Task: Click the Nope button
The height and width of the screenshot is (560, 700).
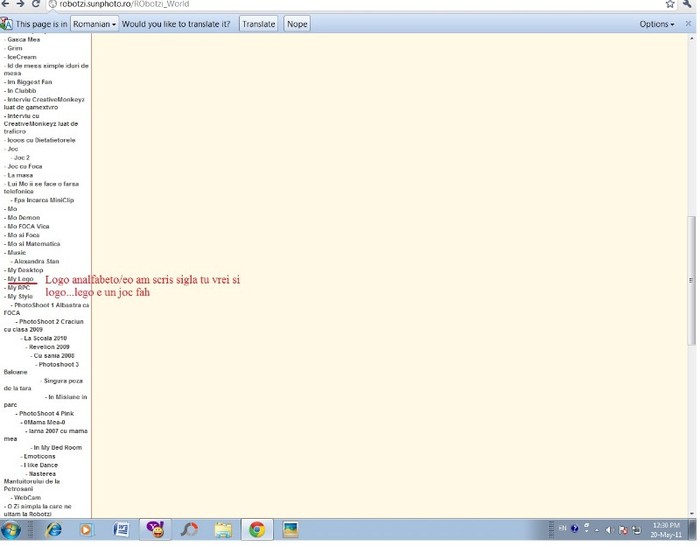Action: tap(297, 23)
